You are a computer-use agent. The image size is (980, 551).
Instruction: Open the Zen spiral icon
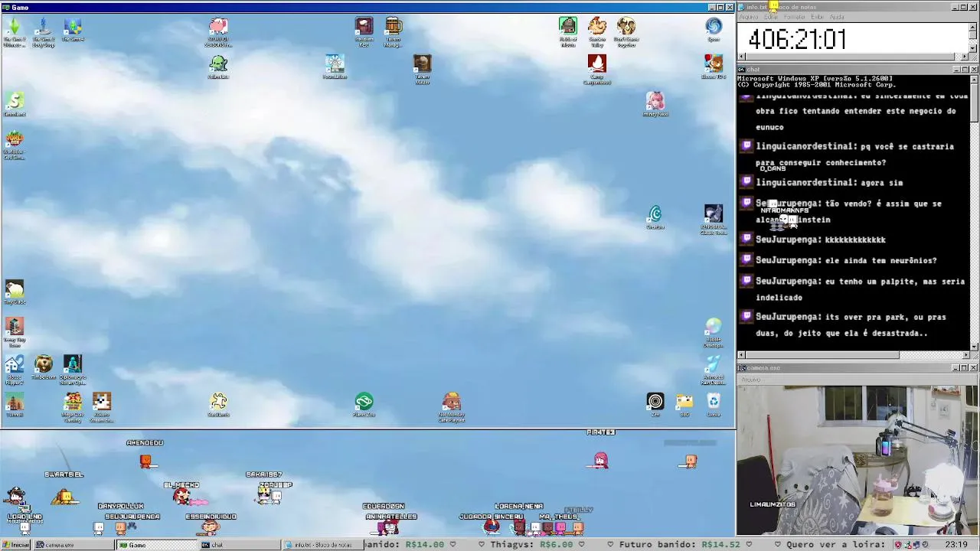(655, 406)
